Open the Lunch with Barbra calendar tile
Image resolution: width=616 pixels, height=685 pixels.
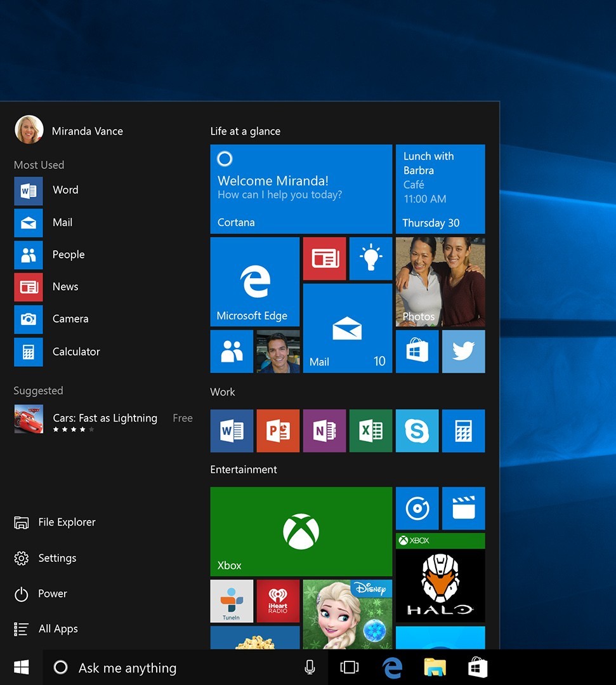tap(440, 189)
